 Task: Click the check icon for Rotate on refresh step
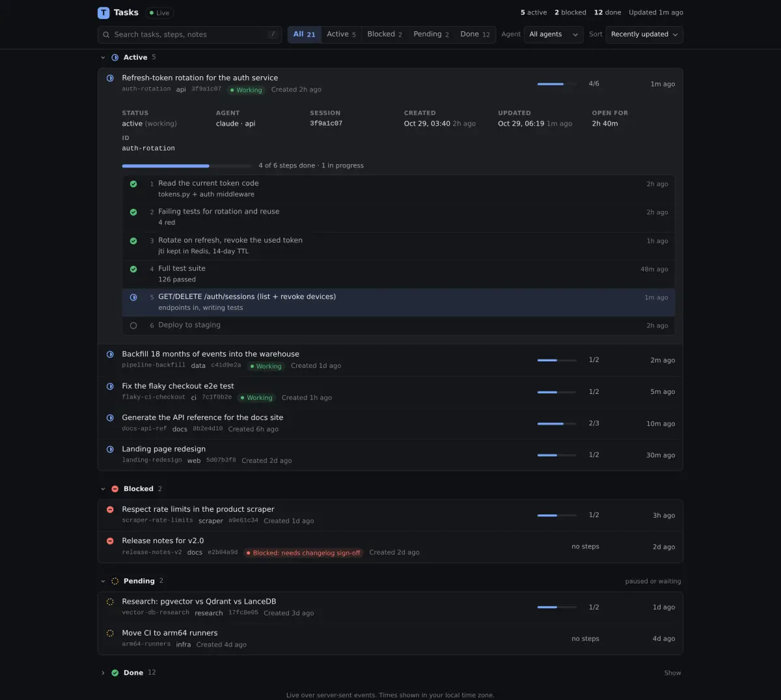[x=133, y=241]
